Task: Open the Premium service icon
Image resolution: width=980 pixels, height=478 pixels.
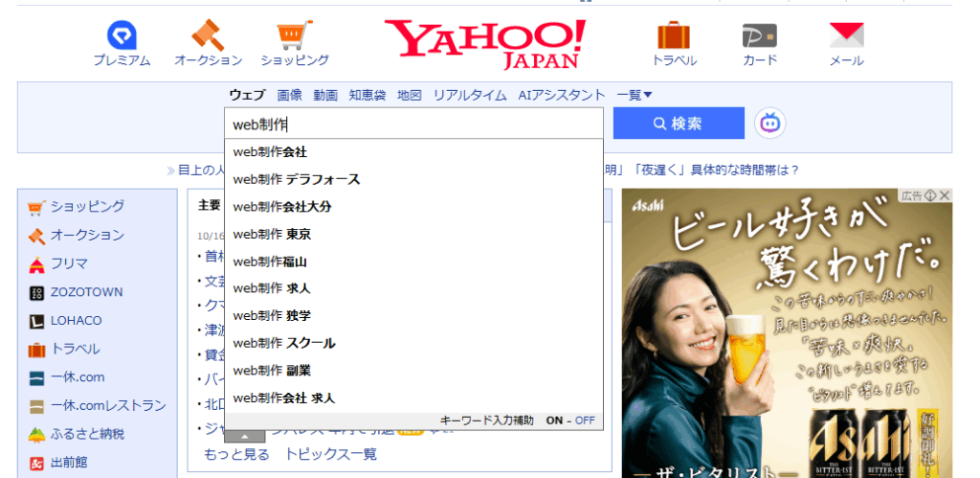Action: point(122,36)
